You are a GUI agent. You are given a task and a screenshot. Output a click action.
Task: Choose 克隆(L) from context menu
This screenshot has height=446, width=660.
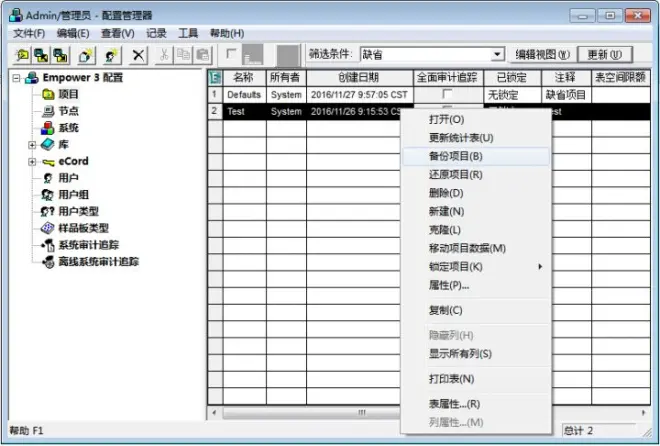click(x=476, y=230)
